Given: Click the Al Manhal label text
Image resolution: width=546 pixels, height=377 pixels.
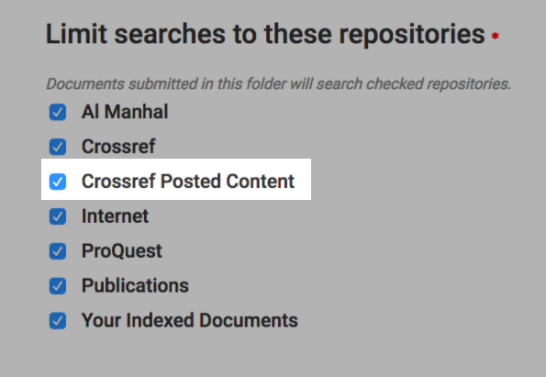Looking at the screenshot, I should tap(125, 112).
